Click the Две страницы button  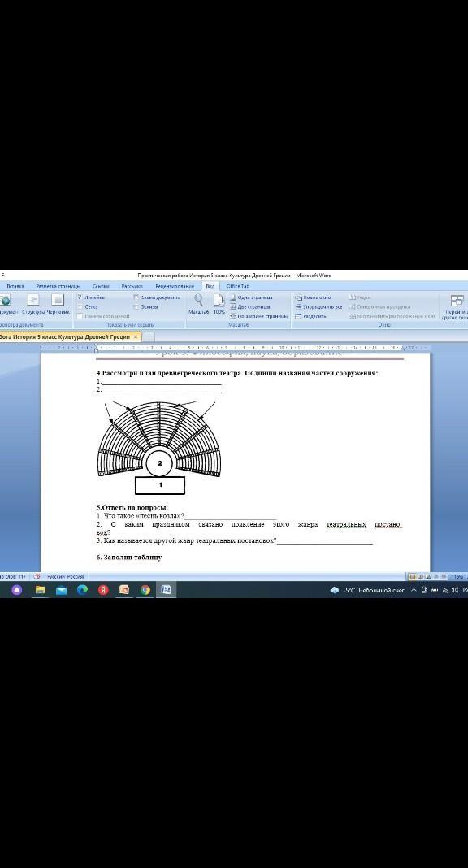[250, 306]
